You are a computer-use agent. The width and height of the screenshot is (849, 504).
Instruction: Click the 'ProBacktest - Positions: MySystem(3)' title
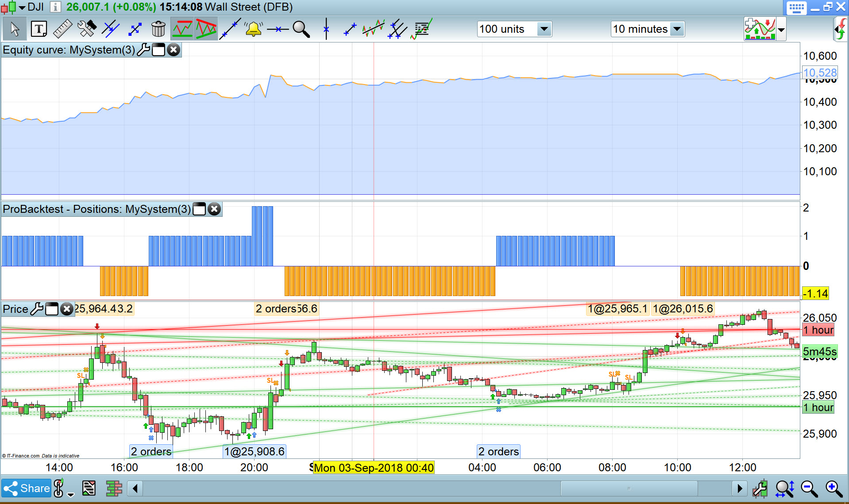97,209
